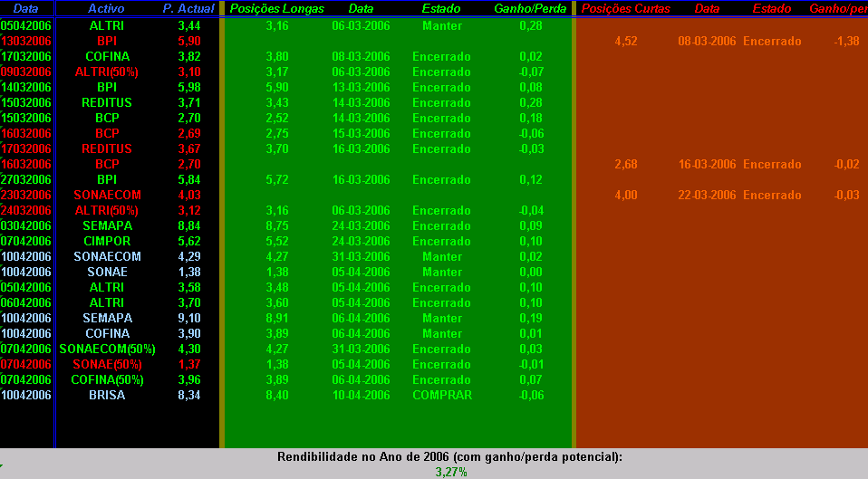Click the current price 1,37 cell
Viewport: 868px width, 479px height.
pyautogui.click(x=189, y=365)
